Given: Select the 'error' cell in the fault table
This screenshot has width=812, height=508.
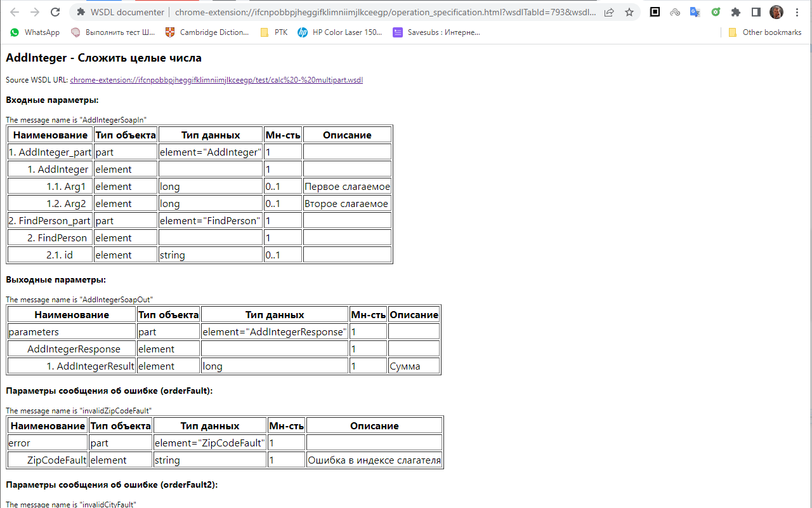Looking at the screenshot, I should click(x=48, y=443).
